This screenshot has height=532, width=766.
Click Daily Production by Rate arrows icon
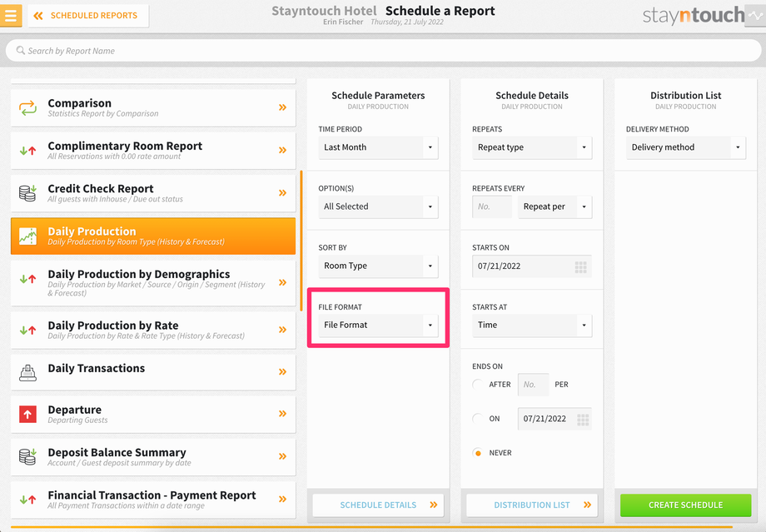click(x=27, y=331)
